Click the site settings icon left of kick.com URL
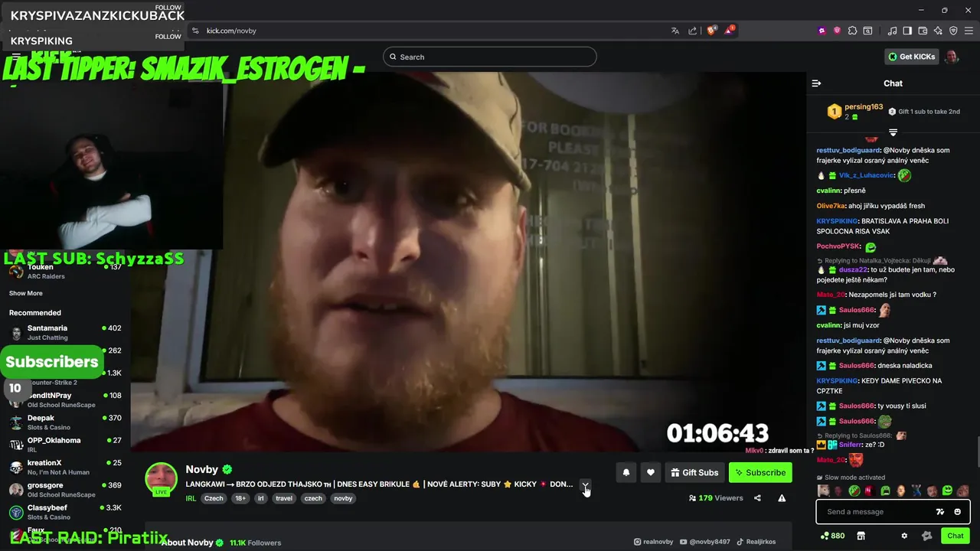Screen dimensions: 980x551 195,31
